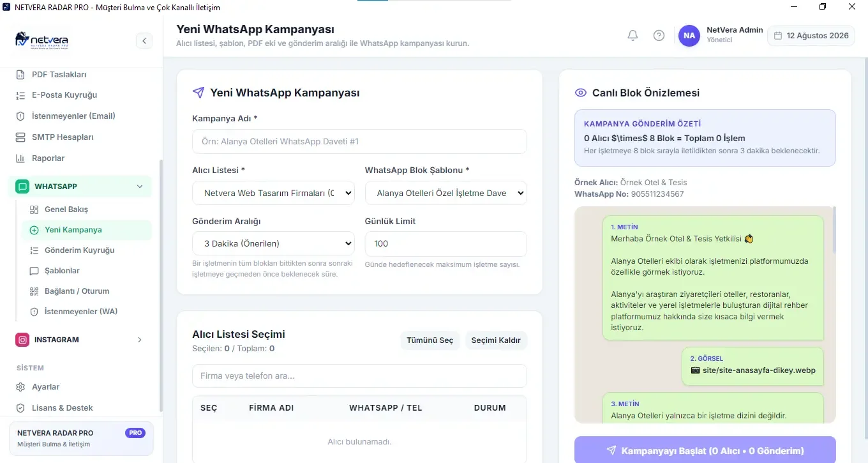Click the SMTP Hesapları server icon
The image size is (868, 463).
click(20, 137)
